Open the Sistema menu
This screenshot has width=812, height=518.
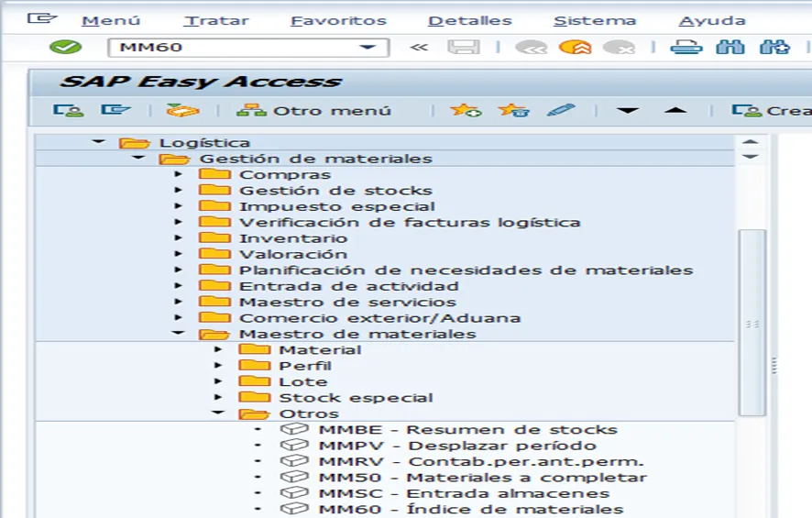[595, 21]
